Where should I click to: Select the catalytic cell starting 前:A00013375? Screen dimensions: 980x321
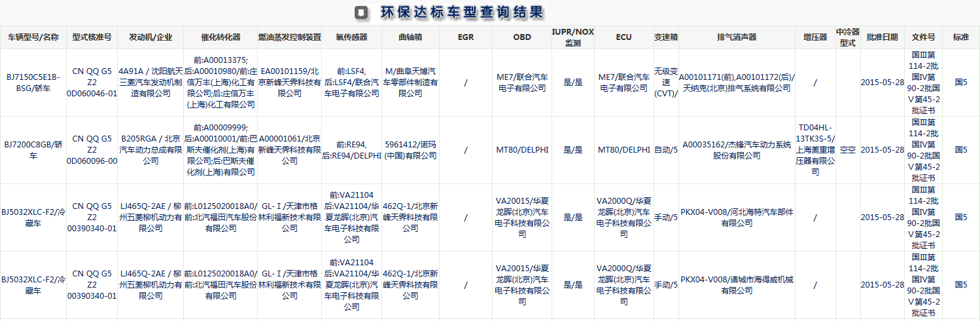coord(220,82)
